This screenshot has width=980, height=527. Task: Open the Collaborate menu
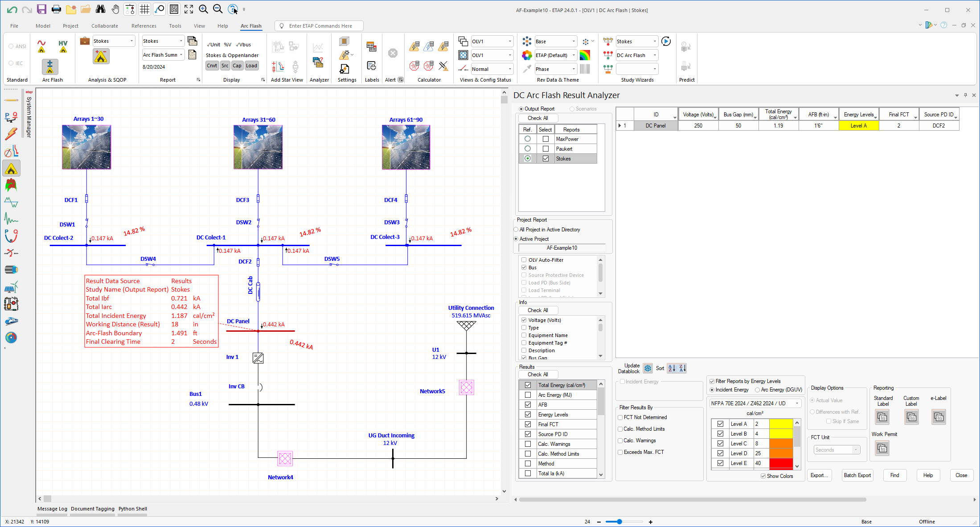point(104,25)
